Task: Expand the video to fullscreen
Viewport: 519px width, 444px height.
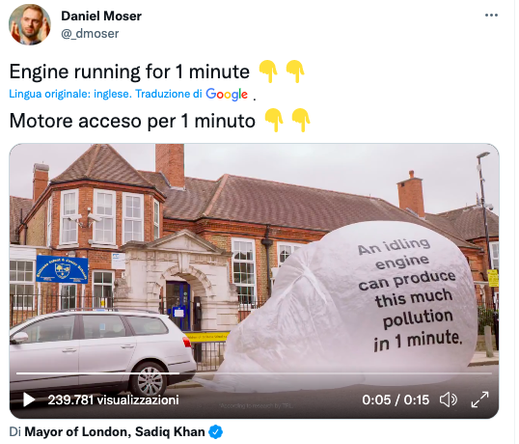Action: point(480,399)
